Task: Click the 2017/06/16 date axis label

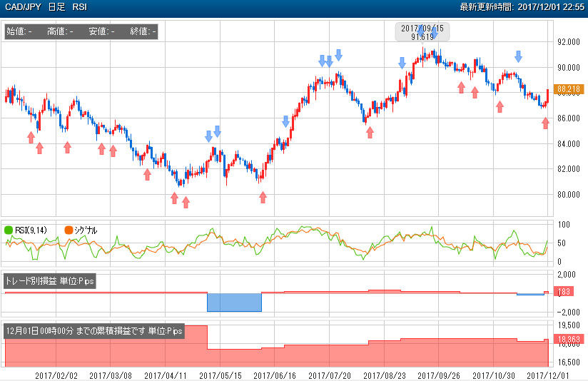Action: pyautogui.click(x=275, y=375)
